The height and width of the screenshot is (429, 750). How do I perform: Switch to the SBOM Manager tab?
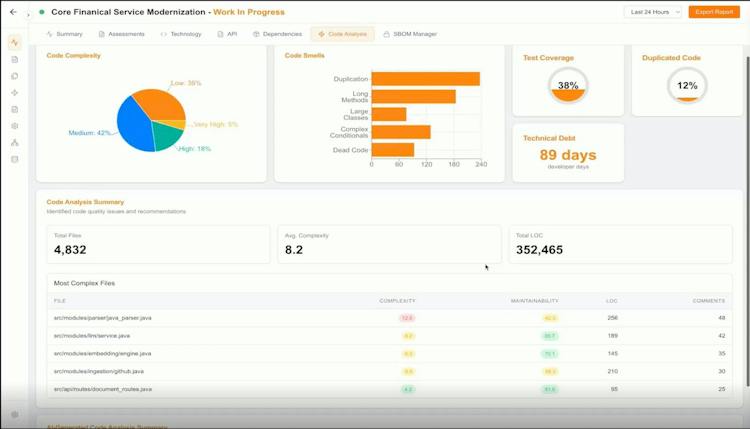410,34
